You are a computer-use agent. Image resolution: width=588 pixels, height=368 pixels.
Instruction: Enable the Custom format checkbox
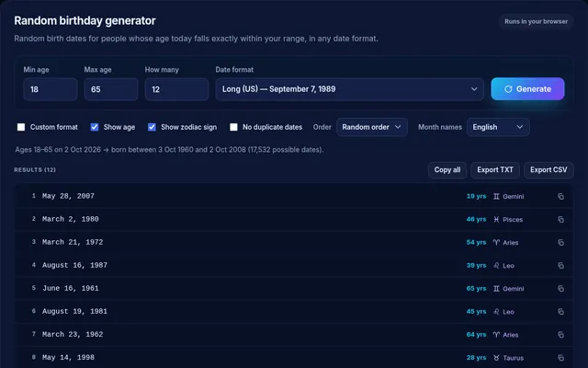click(x=21, y=127)
